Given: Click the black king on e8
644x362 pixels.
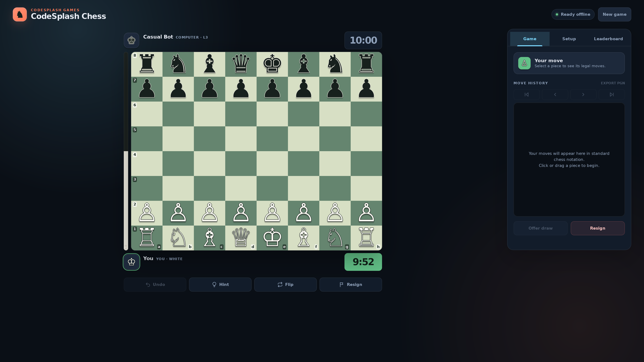Looking at the screenshot, I should [272, 64].
